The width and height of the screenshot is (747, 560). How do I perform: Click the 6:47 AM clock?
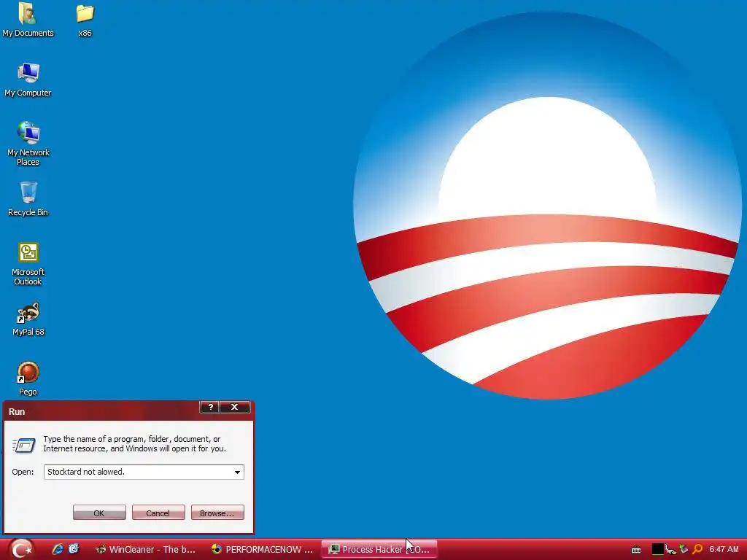tap(724, 549)
